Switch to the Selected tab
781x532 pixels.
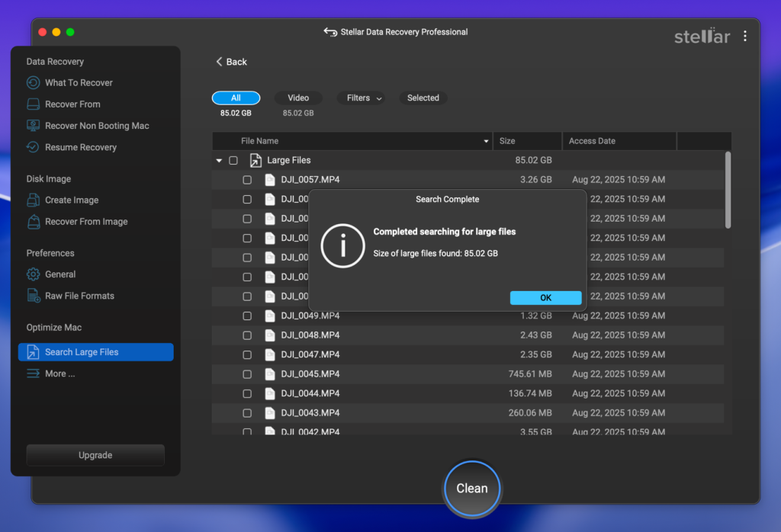pos(423,98)
